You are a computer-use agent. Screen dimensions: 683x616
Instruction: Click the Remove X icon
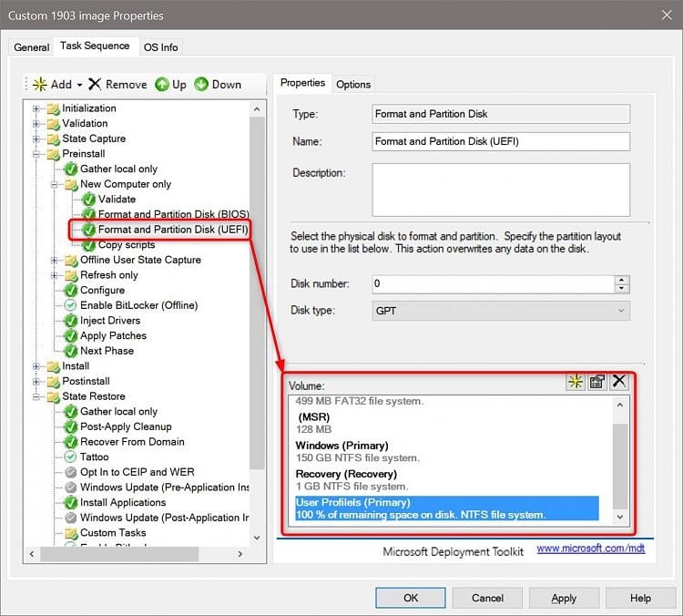click(x=95, y=84)
